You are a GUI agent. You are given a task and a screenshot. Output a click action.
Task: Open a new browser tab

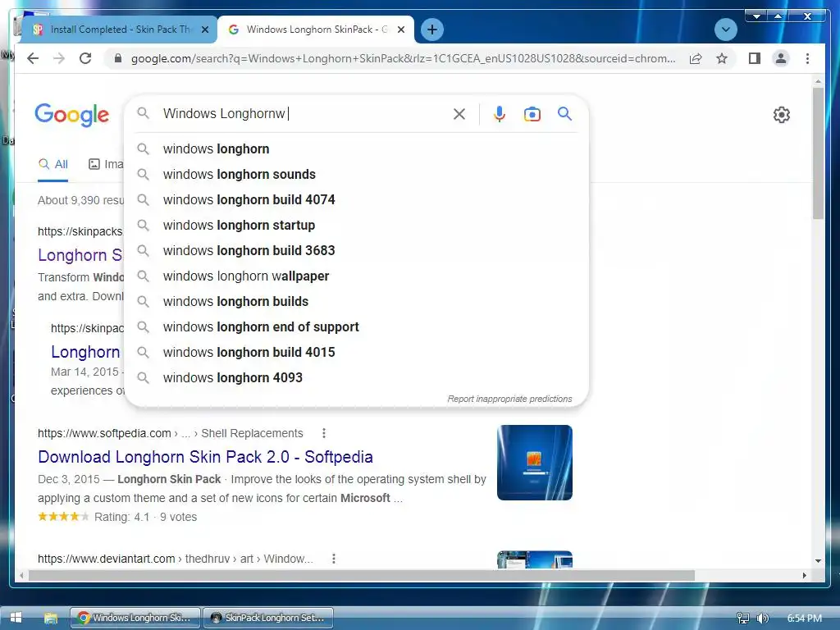click(432, 30)
